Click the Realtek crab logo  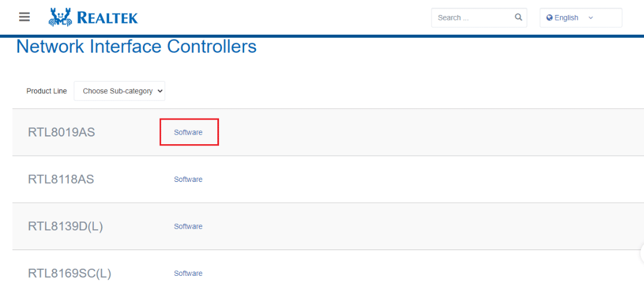(x=60, y=17)
